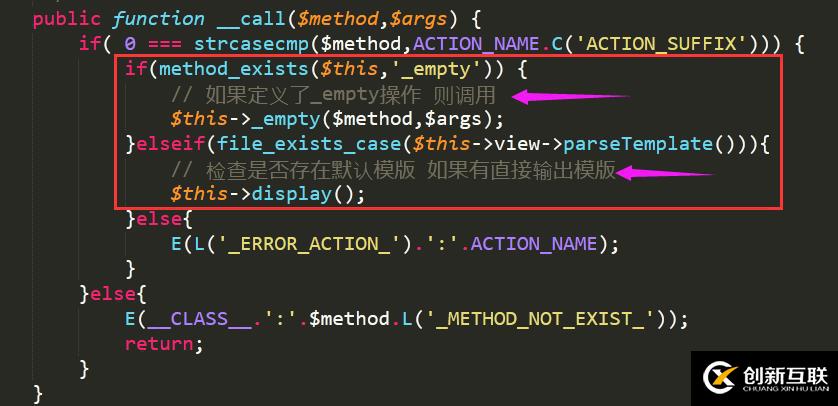Click the comment about 默认模版
This screenshot has width=838, height=406.
pyautogui.click(x=393, y=171)
